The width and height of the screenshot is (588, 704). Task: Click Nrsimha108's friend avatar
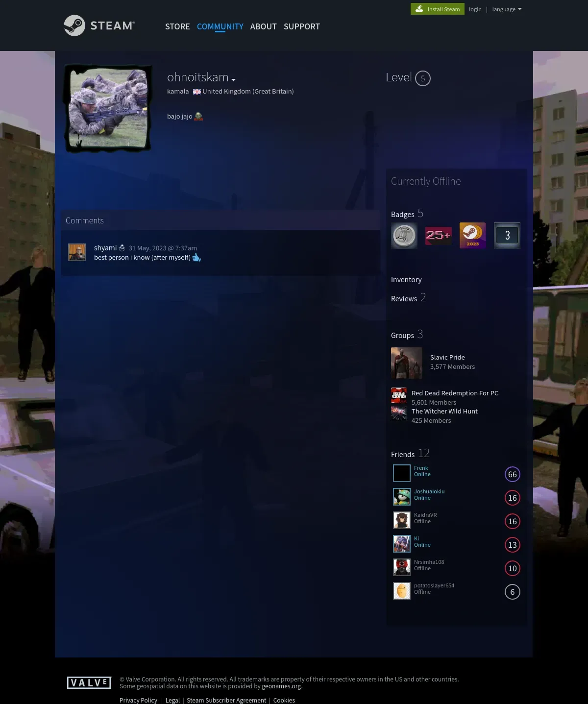tap(402, 567)
